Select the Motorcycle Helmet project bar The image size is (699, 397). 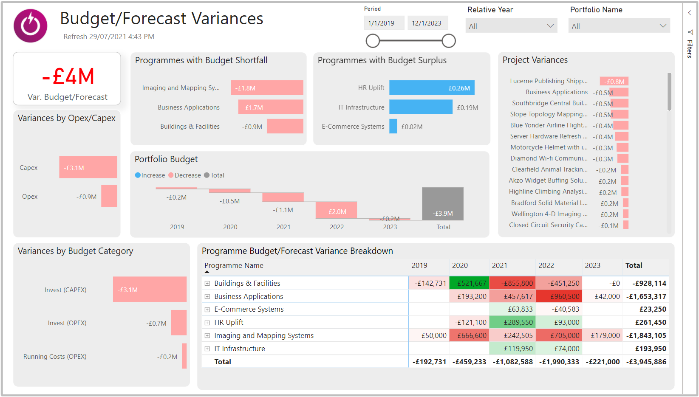pos(622,147)
